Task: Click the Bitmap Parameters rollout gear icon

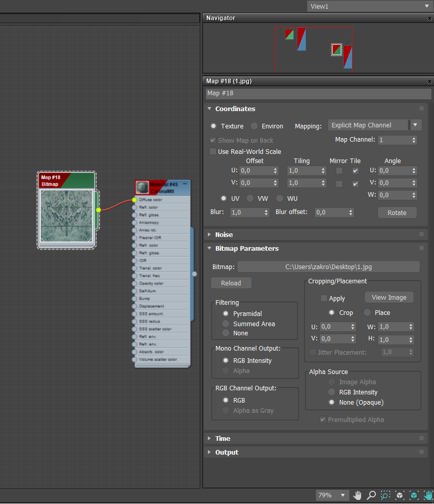Action: pyautogui.click(x=422, y=248)
